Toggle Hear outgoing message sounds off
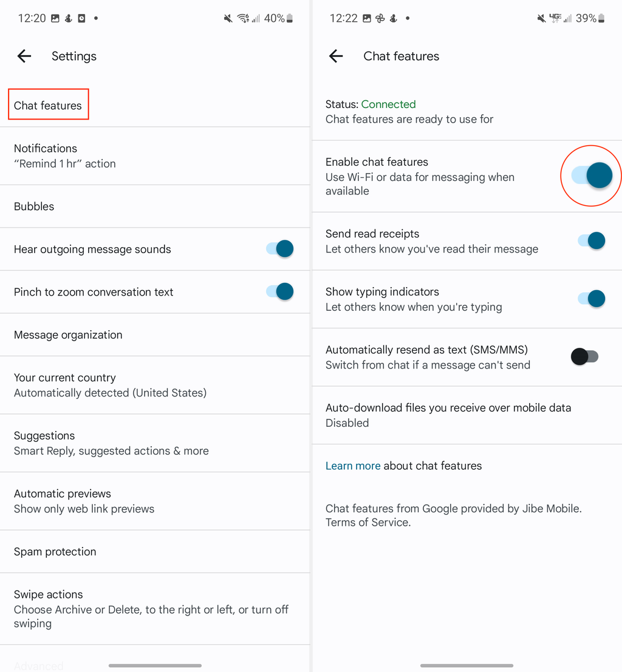The height and width of the screenshot is (672, 622). click(x=281, y=249)
